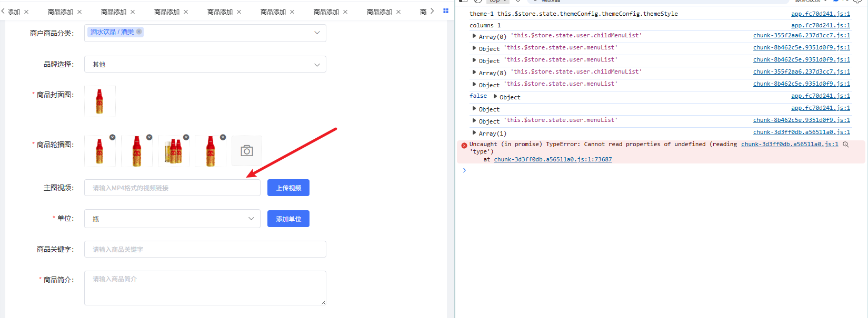
Task: Open the chunk-3d3ff0db.a56511a0.js:1:73687 stack trace link
Action: click(552, 159)
